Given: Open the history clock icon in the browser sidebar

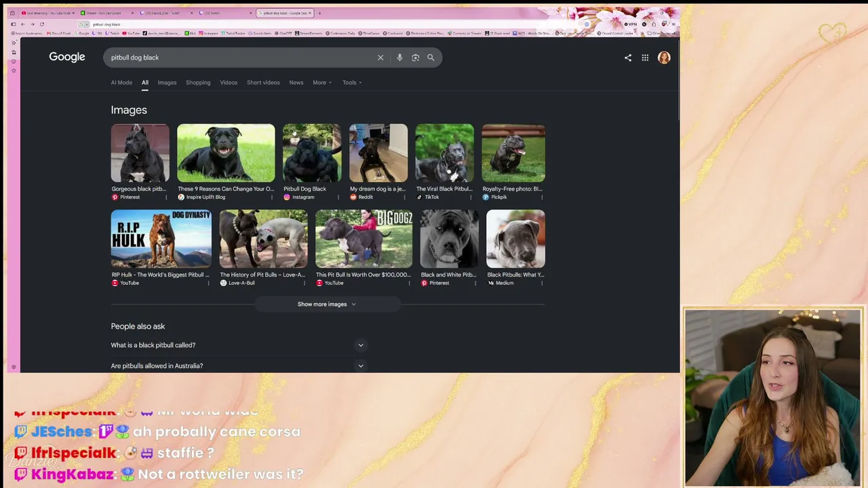Looking at the screenshot, I should pos(14,61).
